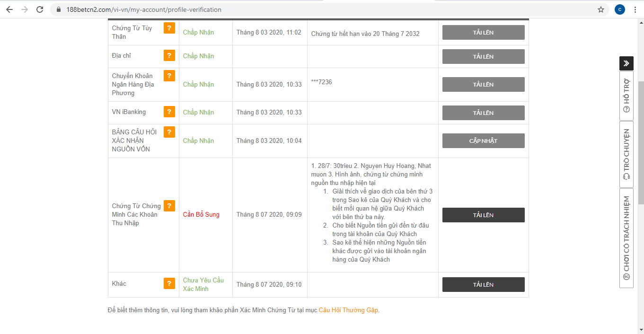Click question mark icon next to Địa chỉ
Viewport: 644px width, 334px height.
click(x=169, y=56)
